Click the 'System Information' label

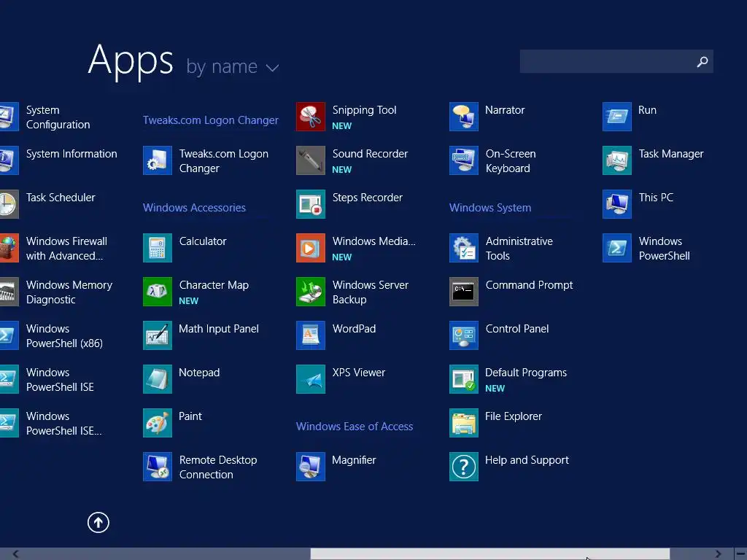71,154
